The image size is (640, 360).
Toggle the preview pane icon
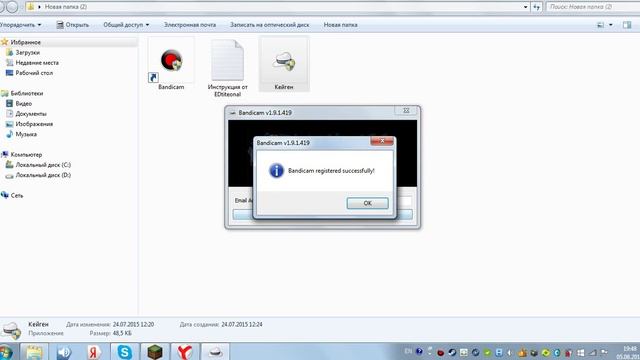(627, 25)
